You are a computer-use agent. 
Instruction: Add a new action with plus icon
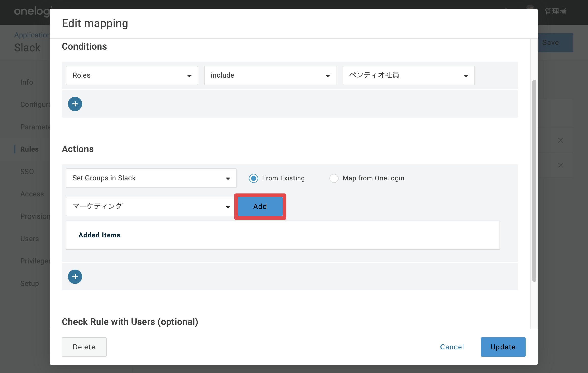(75, 277)
